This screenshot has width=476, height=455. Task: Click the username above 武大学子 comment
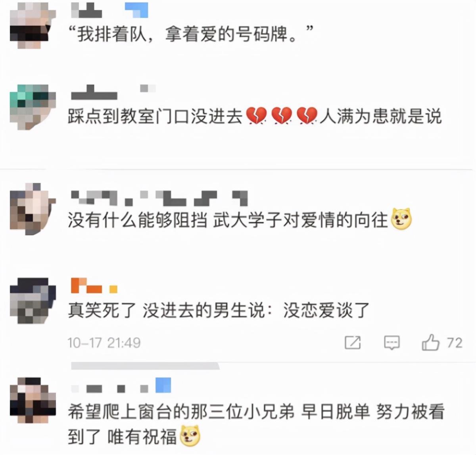coord(159,198)
